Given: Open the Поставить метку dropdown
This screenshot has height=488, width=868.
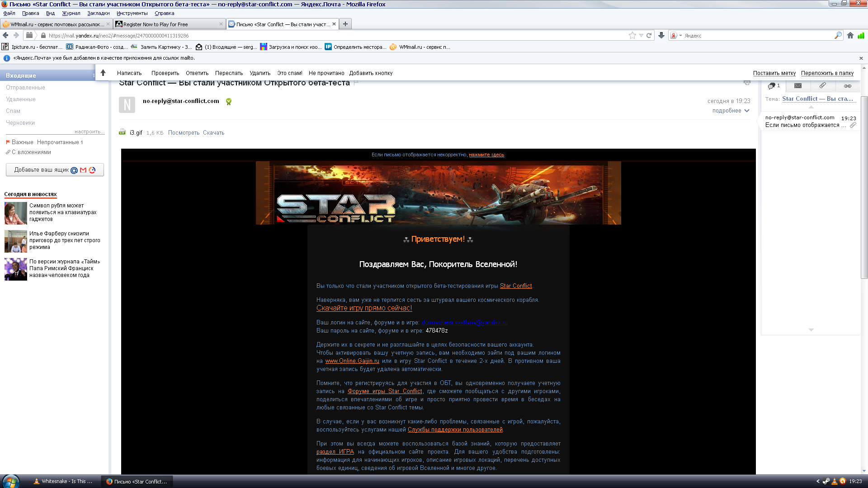Looking at the screenshot, I should 774,73.
